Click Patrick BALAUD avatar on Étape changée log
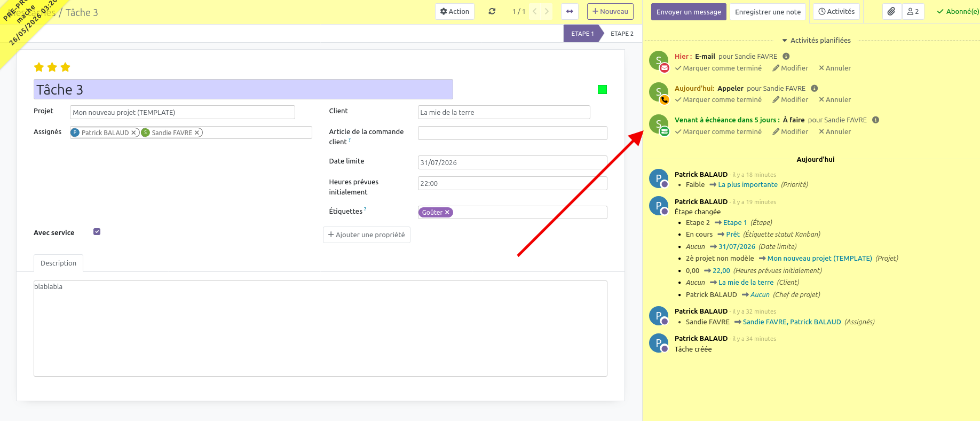The image size is (980, 421). pyautogui.click(x=659, y=206)
